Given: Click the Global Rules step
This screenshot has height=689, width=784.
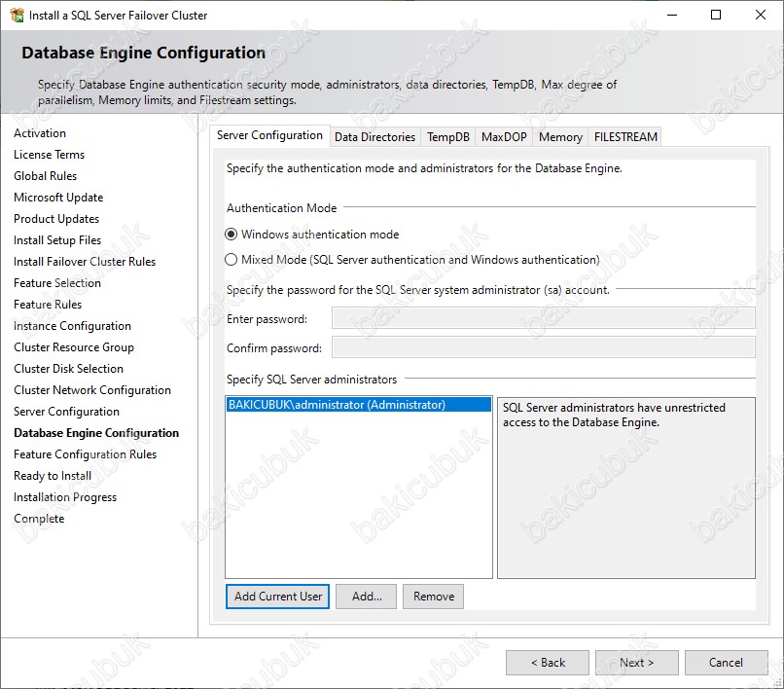Looking at the screenshot, I should tap(46, 176).
